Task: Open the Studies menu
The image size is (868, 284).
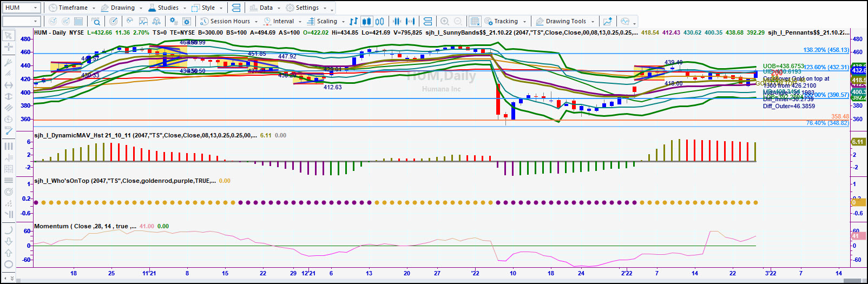Action: [x=167, y=8]
